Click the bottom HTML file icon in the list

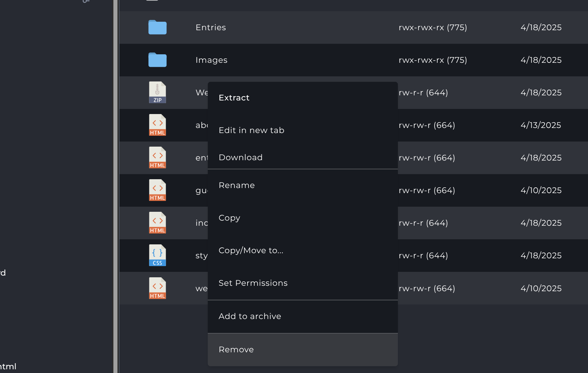pos(157,288)
